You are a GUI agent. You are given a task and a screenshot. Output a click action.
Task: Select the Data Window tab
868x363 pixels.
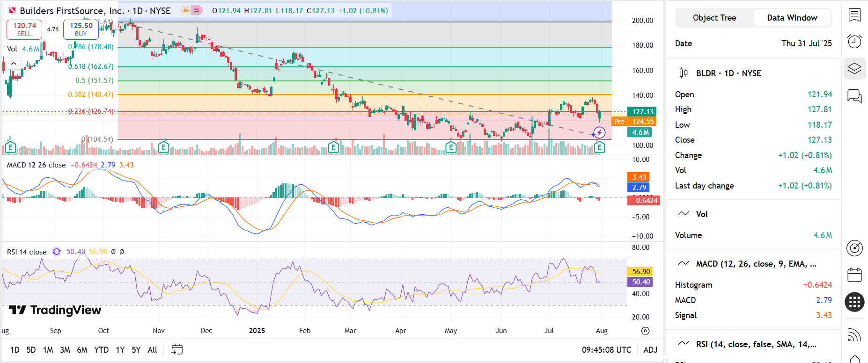pos(792,18)
